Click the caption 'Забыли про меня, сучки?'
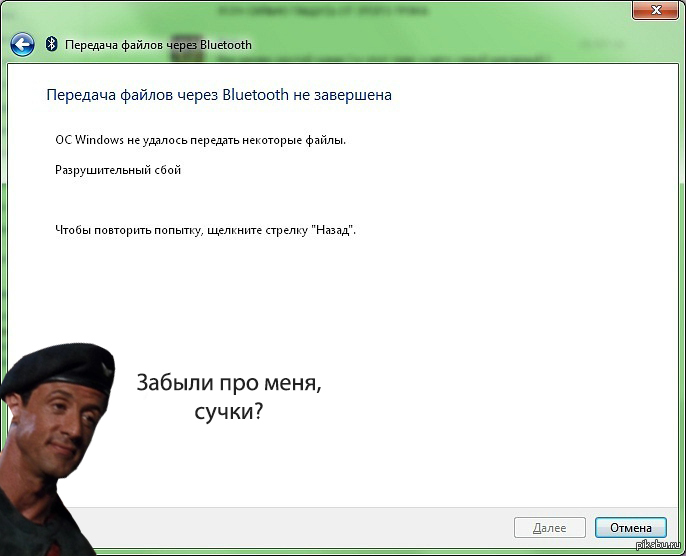Screen dimensions: 686x556 229,397
